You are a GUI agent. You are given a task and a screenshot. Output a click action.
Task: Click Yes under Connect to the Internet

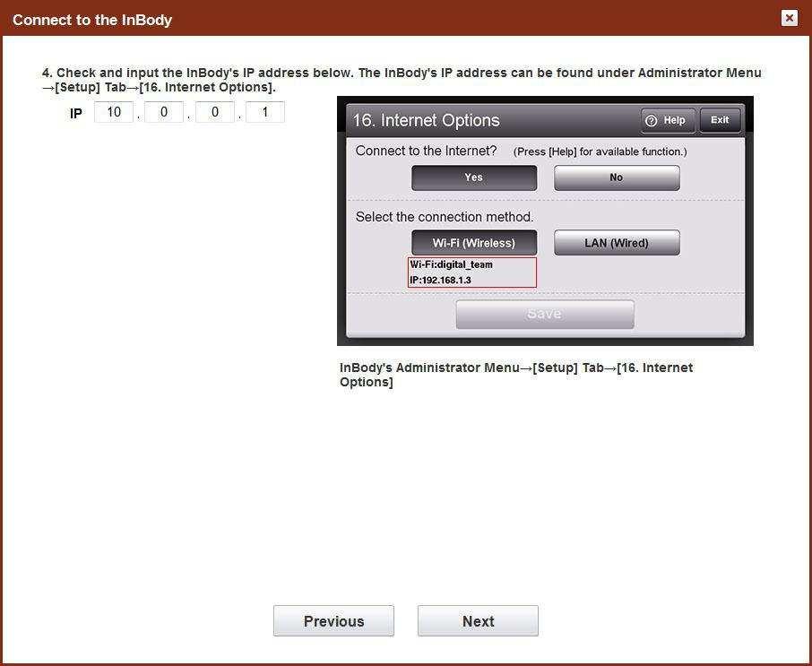[474, 177]
